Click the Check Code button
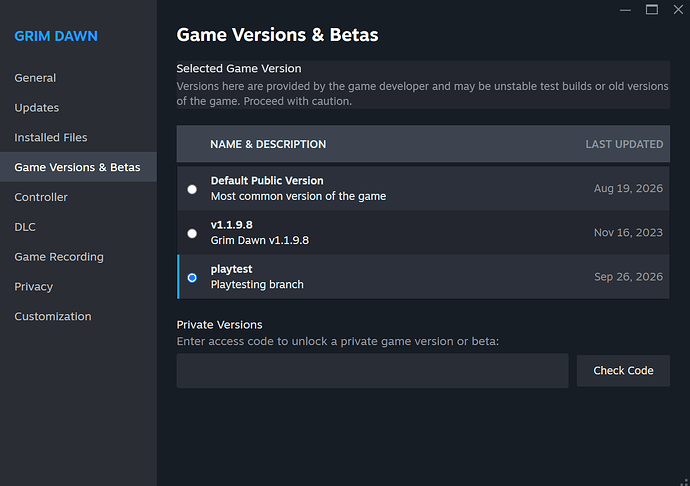The width and height of the screenshot is (690, 486). coord(623,371)
